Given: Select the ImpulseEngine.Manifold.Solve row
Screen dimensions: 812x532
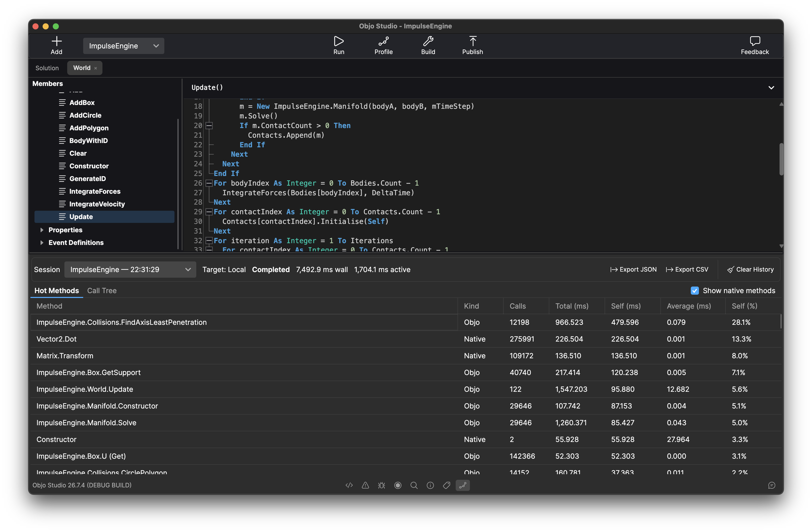Looking at the screenshot, I should (406, 422).
